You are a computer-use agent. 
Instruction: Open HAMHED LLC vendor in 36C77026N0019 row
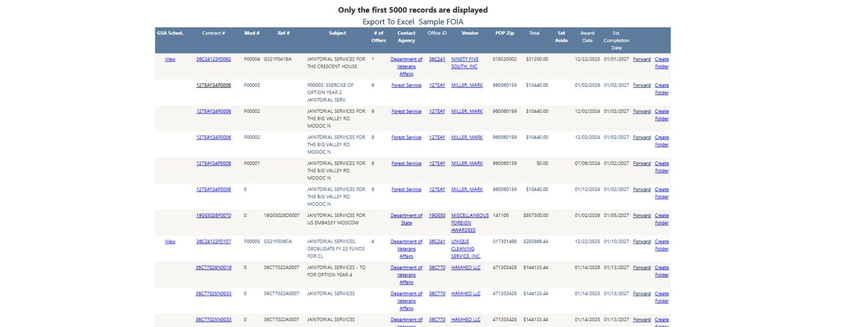[466, 268]
